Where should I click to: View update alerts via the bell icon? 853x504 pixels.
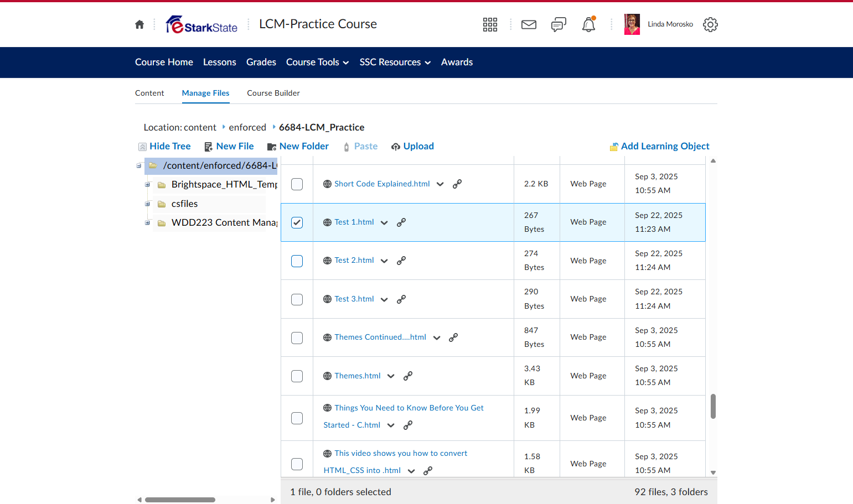[588, 24]
